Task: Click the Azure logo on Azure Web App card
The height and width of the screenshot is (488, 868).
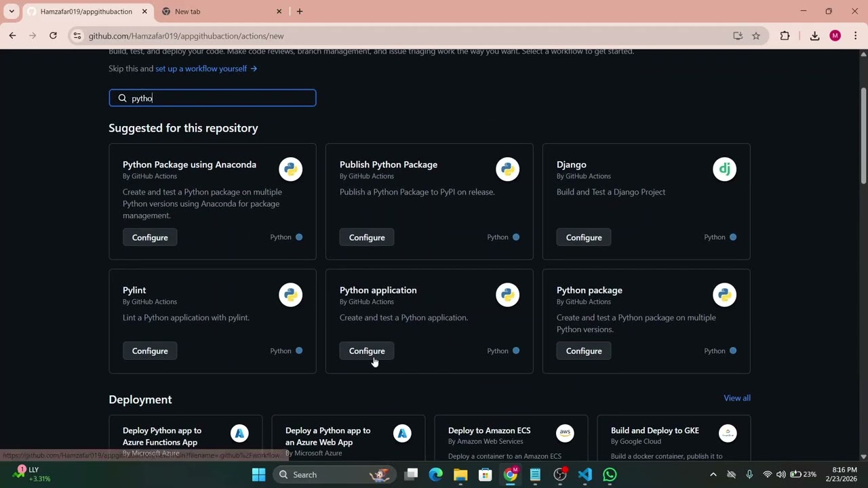Action: [x=402, y=433]
